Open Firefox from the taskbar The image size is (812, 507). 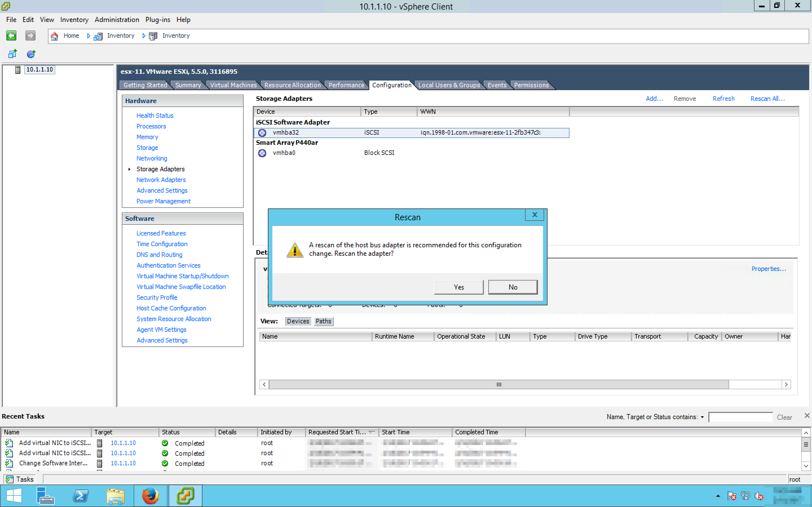point(150,496)
